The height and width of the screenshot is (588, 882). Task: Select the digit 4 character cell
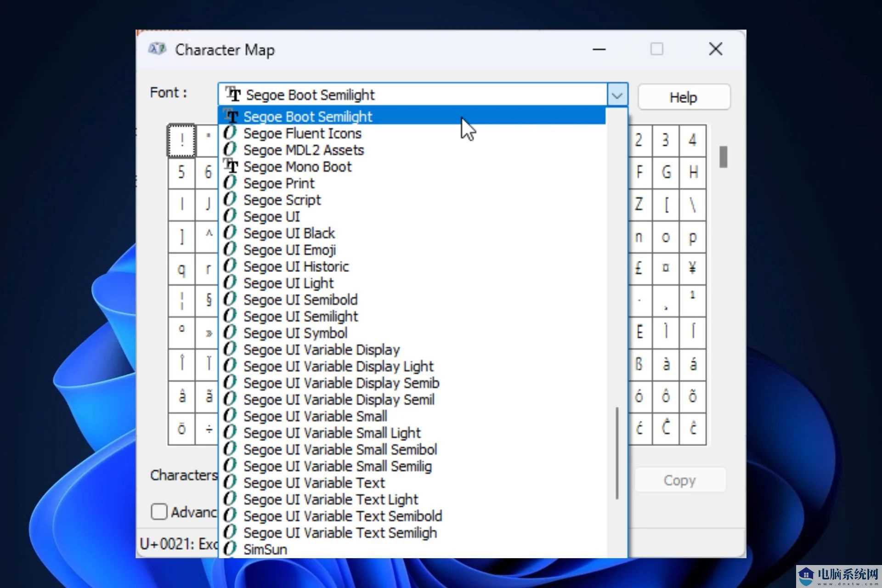pos(693,140)
